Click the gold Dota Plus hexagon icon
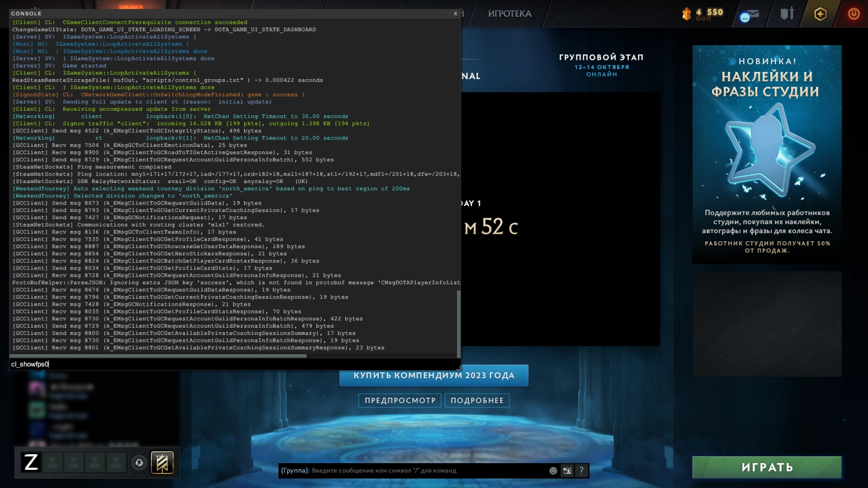 820,14
